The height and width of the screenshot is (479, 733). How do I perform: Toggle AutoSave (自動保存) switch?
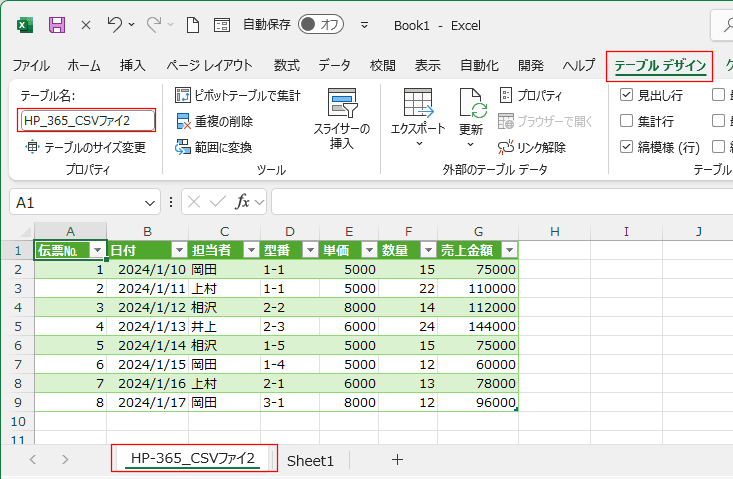(321, 24)
